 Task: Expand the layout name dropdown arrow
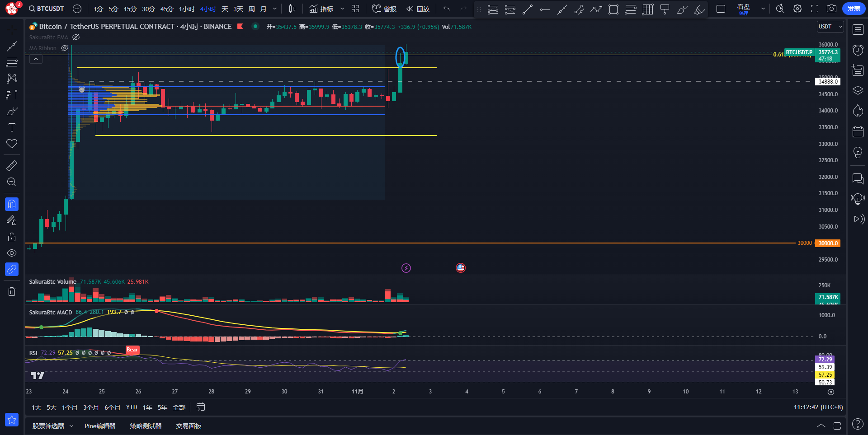click(763, 9)
